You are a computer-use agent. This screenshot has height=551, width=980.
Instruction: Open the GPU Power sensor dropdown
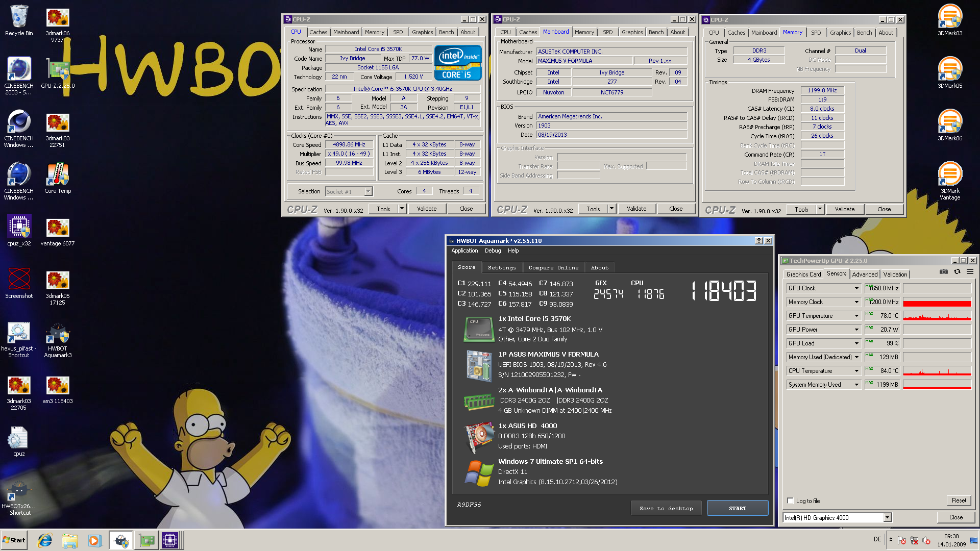(x=856, y=330)
